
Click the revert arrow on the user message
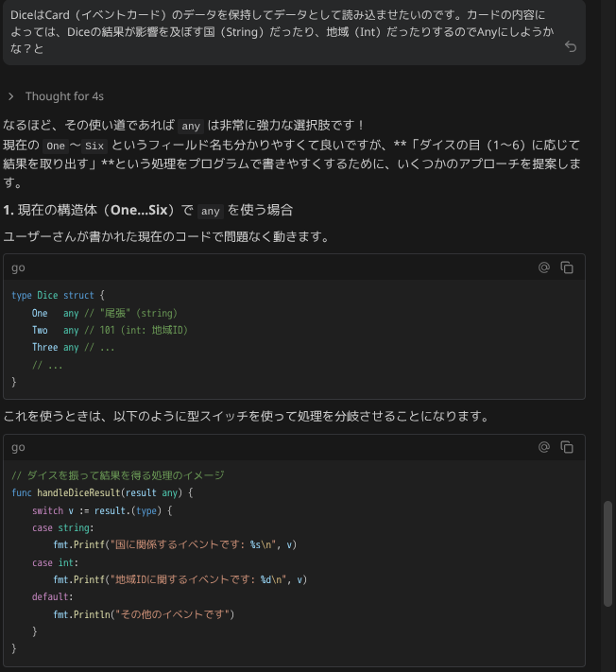[x=570, y=46]
